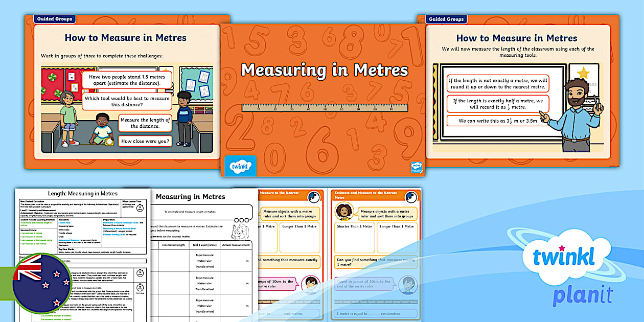The width and height of the screenshot is (644, 322).
Task: Select the 'Metre ruler' tool option
Action: click(x=204, y=261)
